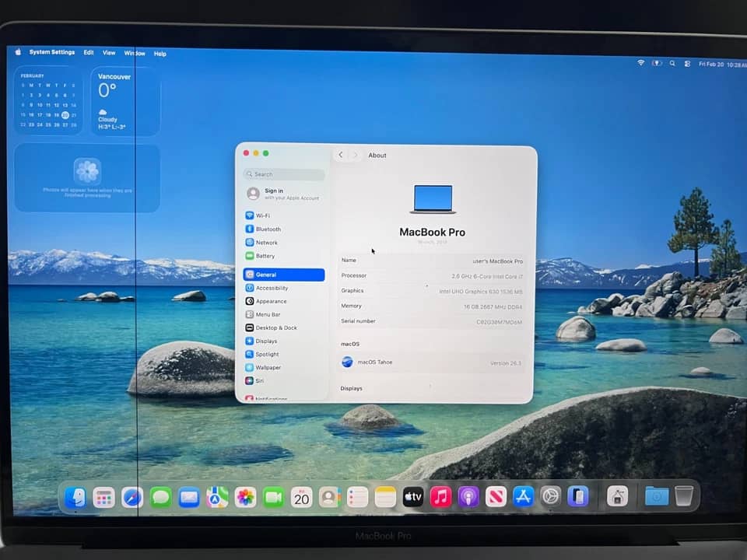Open Accessibility settings pane
The height and width of the screenshot is (560, 747).
284,288
